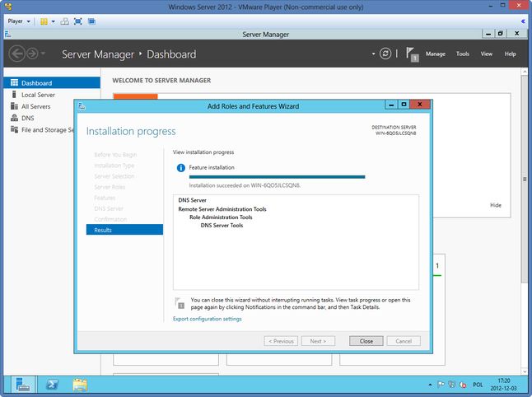Click the VMware unity mode icon
The width and height of the screenshot is (532, 397).
pos(91,21)
